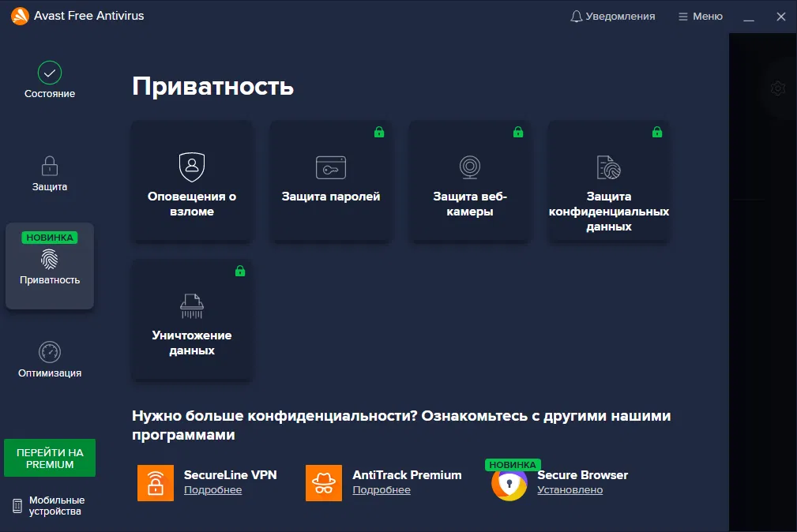
Task: Click green lock on Защита конфиденциальных данных card
Action: point(657,132)
